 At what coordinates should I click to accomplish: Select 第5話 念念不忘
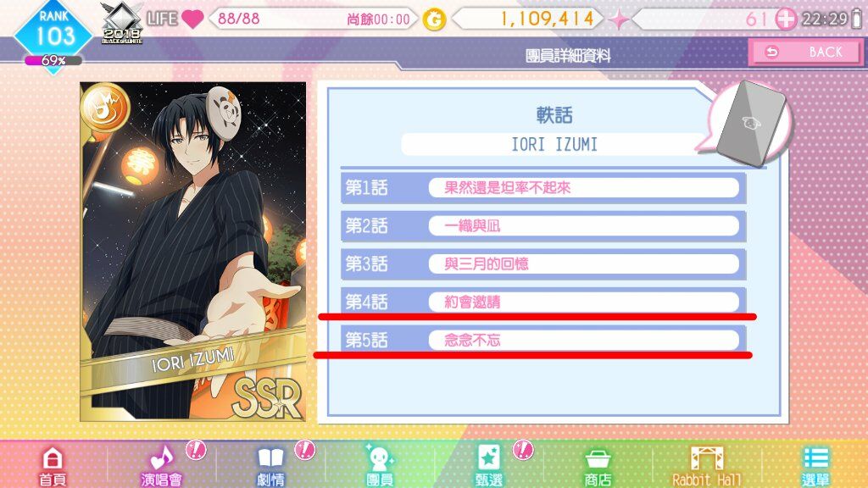click(x=543, y=339)
